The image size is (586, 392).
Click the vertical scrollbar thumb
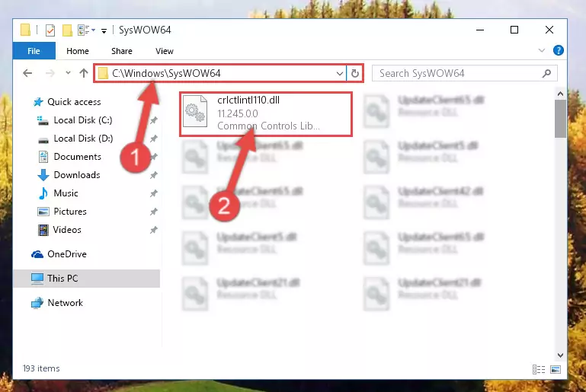click(560, 119)
